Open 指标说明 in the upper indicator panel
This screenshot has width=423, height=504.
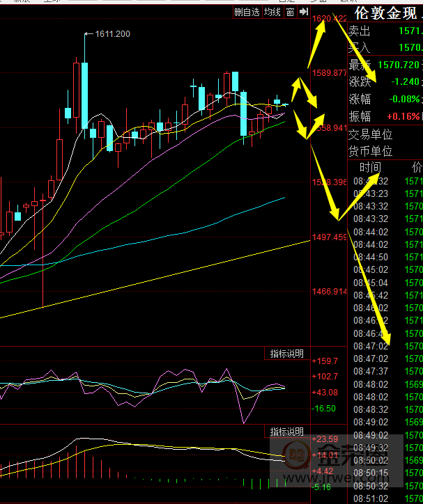pyautogui.click(x=287, y=354)
